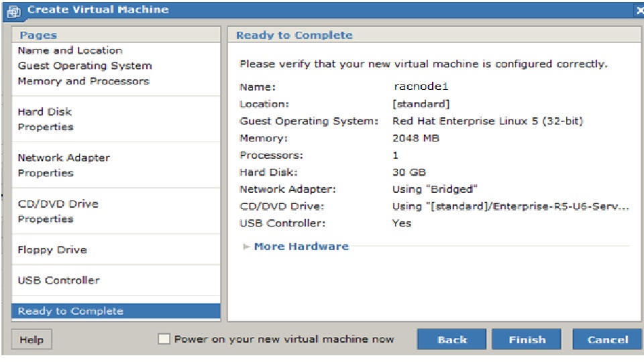Image resolution: width=644 pixels, height=362 pixels.
Task: Enable Power on your new virtual machine now
Action: [x=164, y=339]
